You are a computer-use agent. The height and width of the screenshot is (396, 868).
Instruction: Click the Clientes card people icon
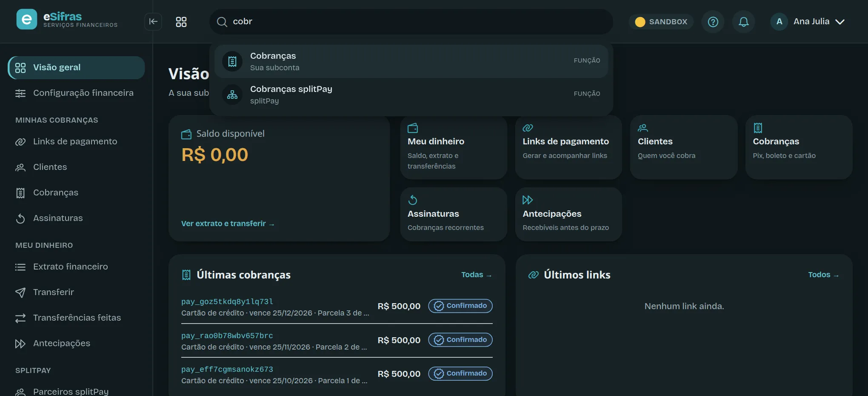pos(643,128)
